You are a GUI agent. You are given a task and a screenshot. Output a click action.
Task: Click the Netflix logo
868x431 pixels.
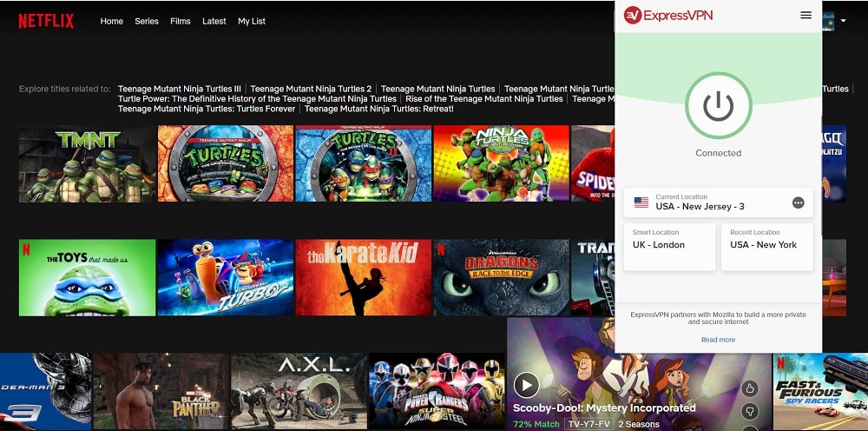point(46,21)
